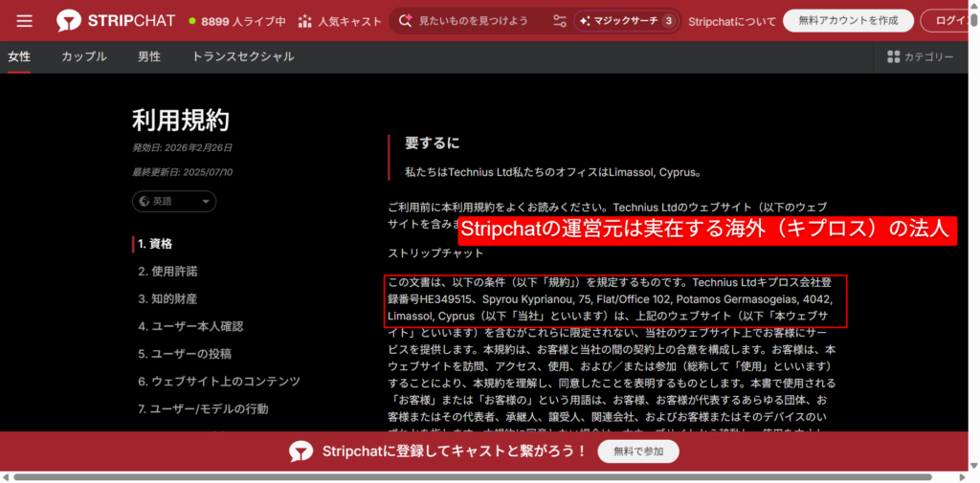Jump to section 5. ユーザーの投稿

(185, 354)
